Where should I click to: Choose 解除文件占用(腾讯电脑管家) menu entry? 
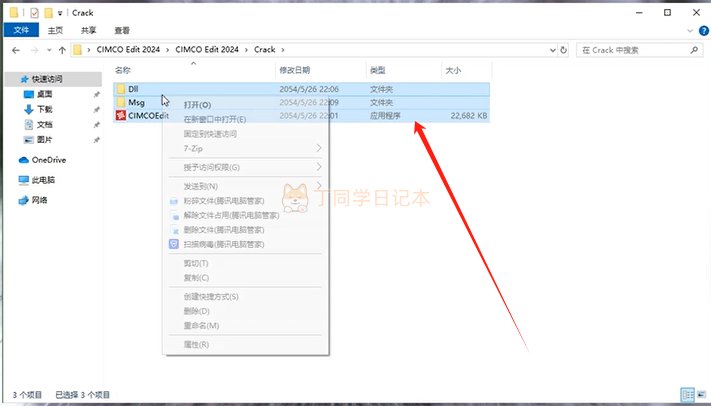(245, 215)
